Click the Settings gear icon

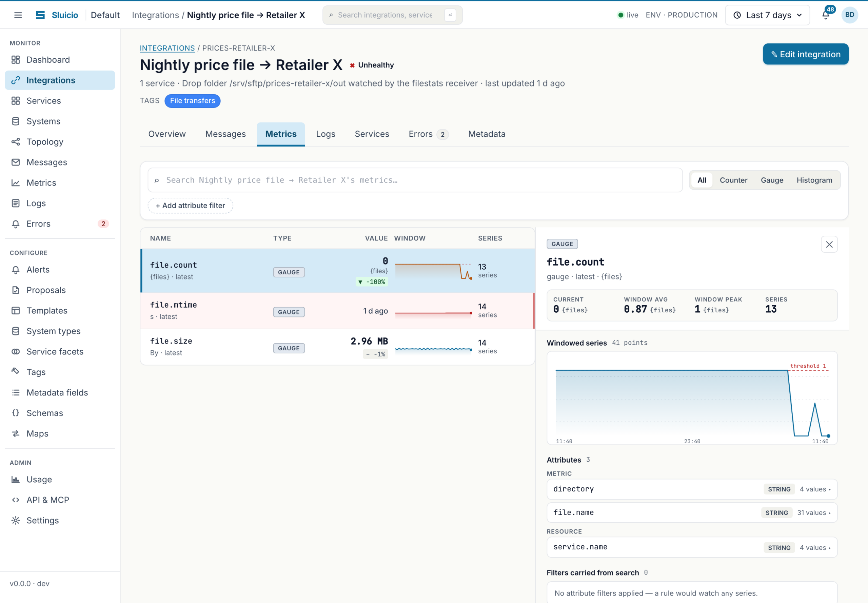[16, 520]
